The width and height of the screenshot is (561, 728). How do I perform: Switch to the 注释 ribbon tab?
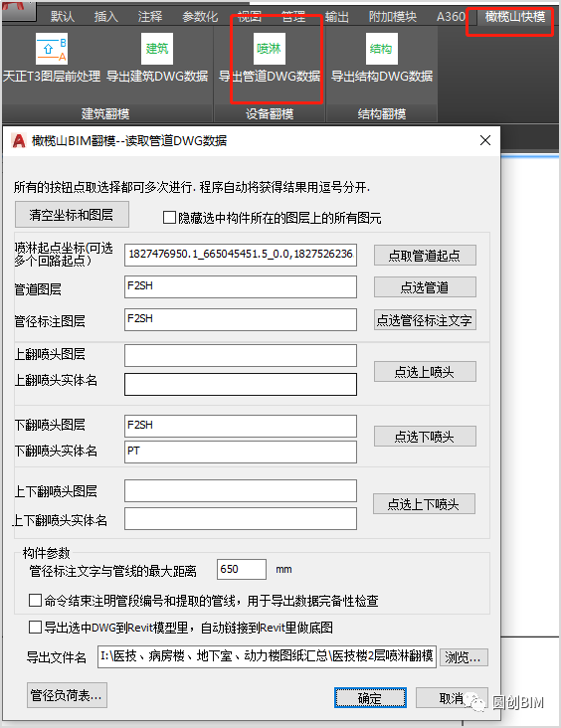149,17
